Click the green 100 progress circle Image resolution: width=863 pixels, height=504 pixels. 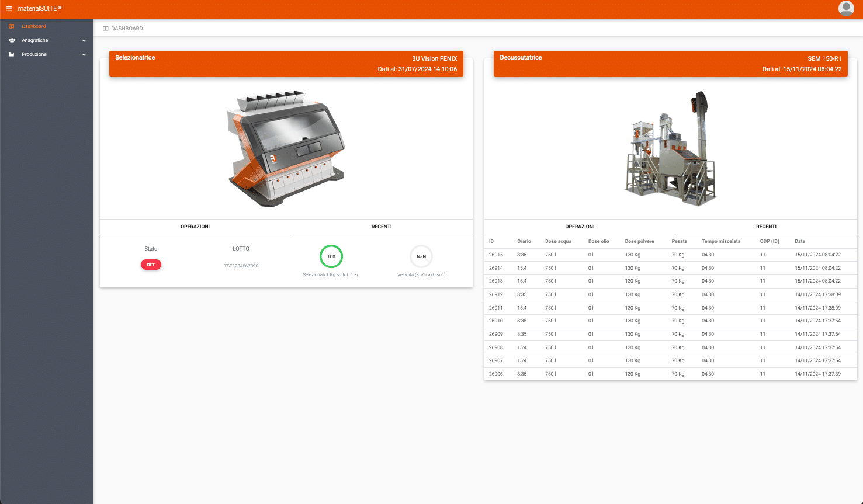(331, 256)
